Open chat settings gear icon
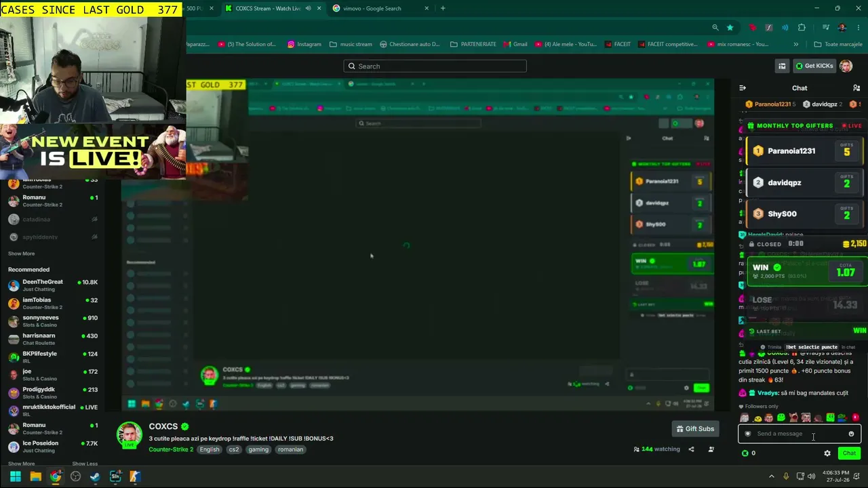Screen dimensions: 868x488 [827, 453]
